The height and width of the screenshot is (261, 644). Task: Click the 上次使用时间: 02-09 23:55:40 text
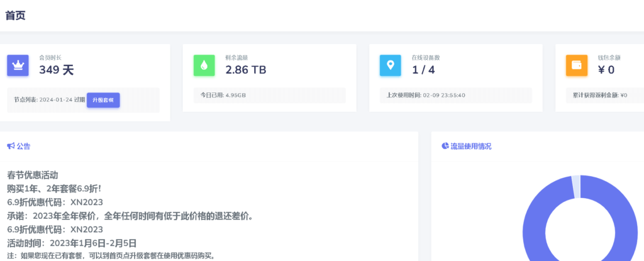pos(425,96)
